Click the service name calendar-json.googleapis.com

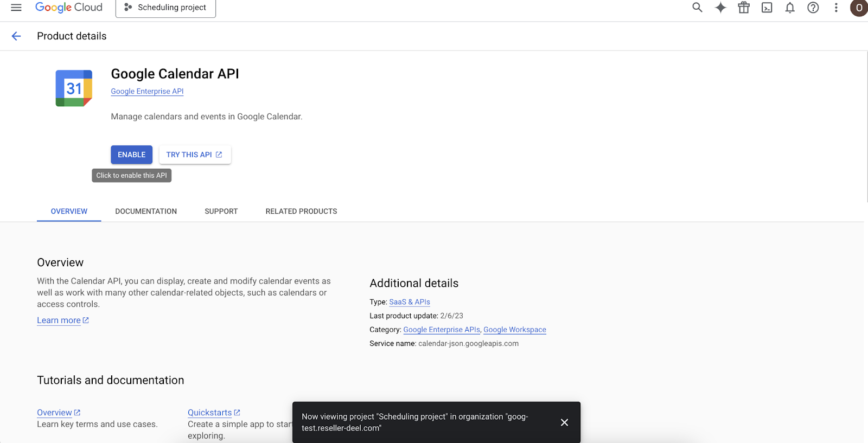468,344
